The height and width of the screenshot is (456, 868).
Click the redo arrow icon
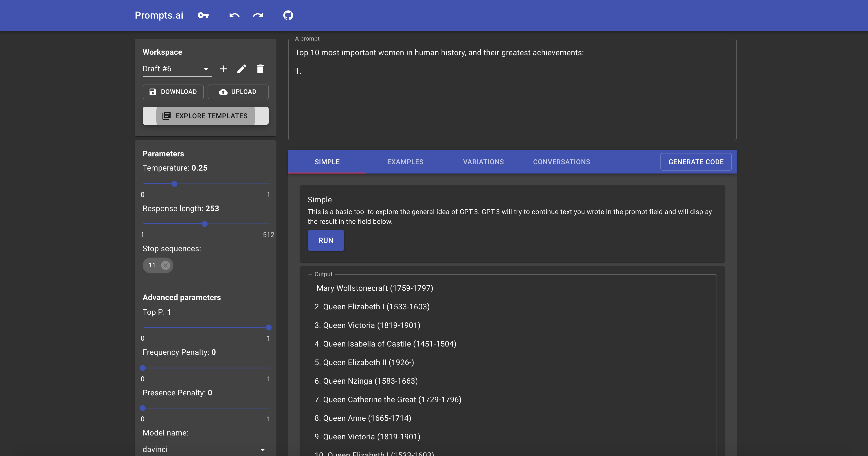258,15
